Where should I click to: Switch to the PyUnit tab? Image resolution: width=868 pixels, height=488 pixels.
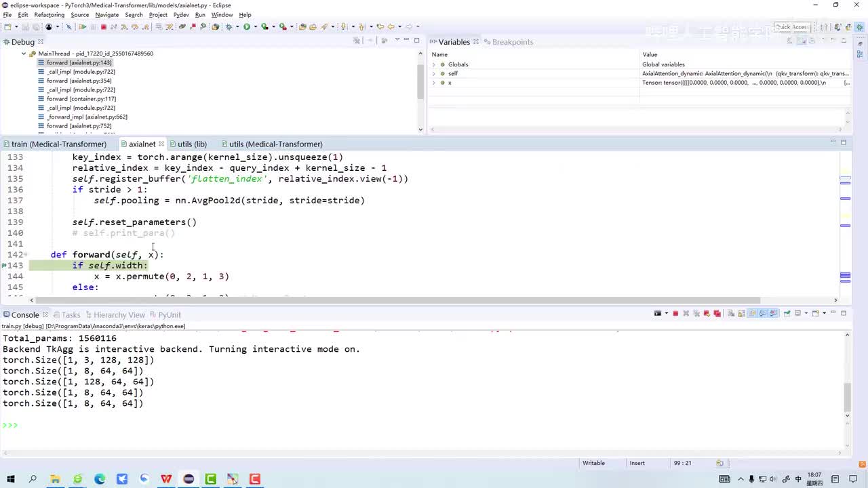[x=165, y=314]
